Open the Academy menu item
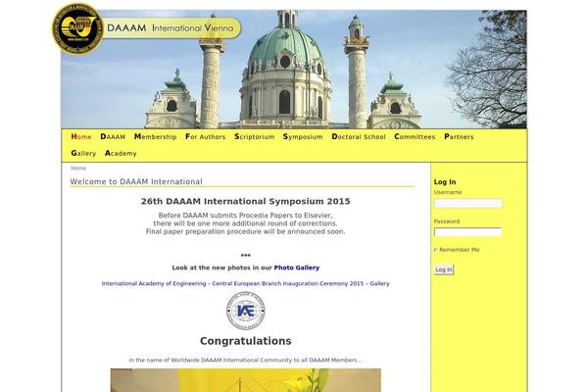This screenshot has width=588, height=392. tap(121, 153)
